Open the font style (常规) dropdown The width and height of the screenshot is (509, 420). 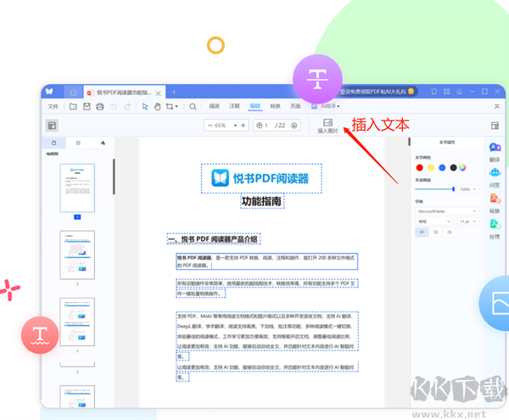(434, 221)
